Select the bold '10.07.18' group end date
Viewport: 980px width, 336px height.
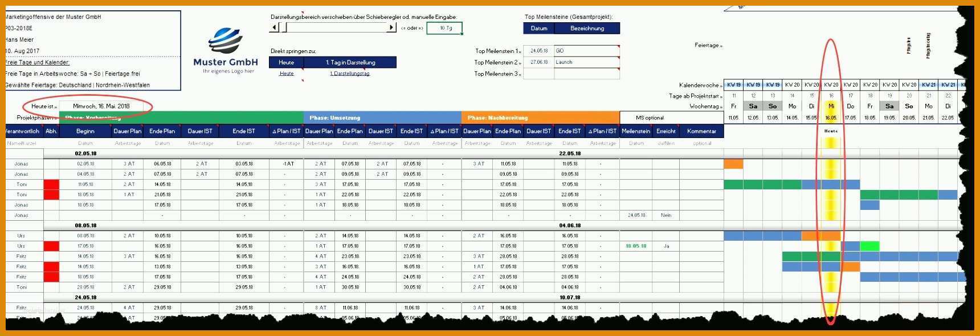570,297
